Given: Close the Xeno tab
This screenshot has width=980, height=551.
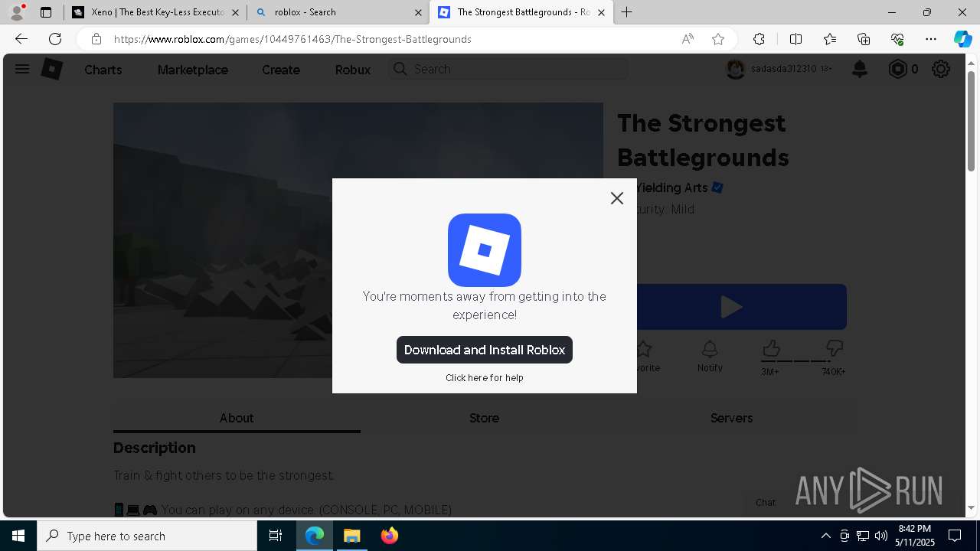Looking at the screenshot, I should click(235, 12).
